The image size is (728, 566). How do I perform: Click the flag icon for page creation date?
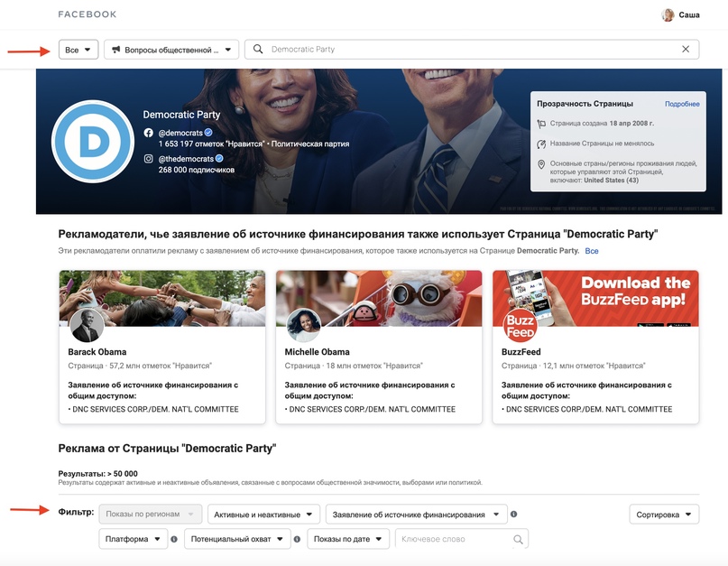pyautogui.click(x=541, y=124)
